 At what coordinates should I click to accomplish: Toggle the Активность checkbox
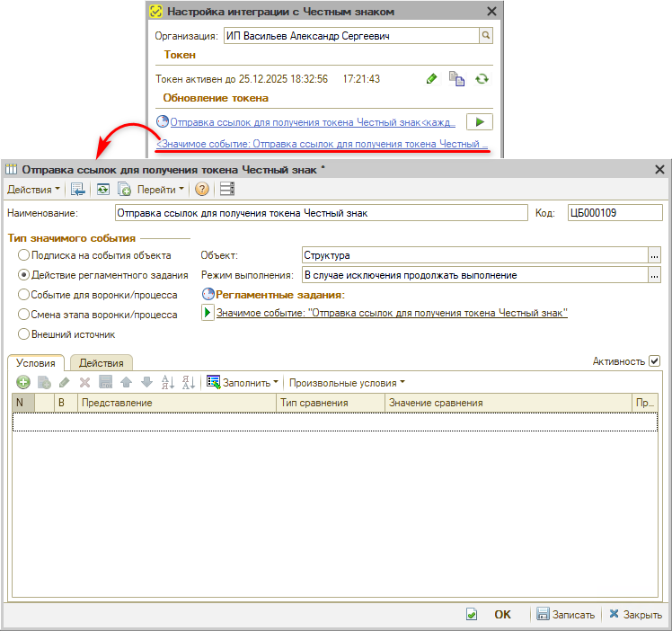pyautogui.click(x=654, y=360)
